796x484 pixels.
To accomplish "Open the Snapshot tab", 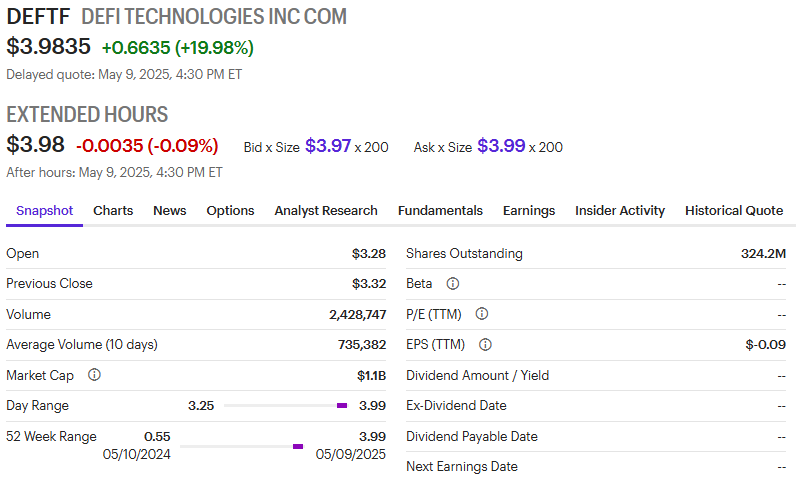I will point(45,211).
